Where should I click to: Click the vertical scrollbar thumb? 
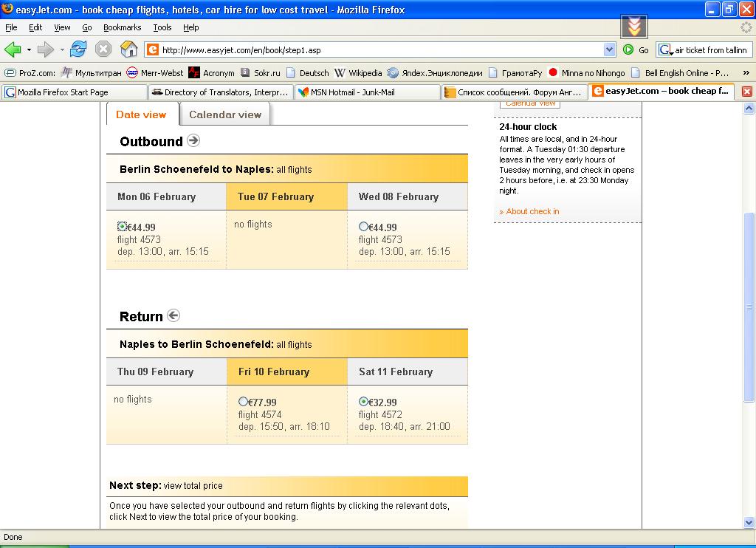point(749,306)
